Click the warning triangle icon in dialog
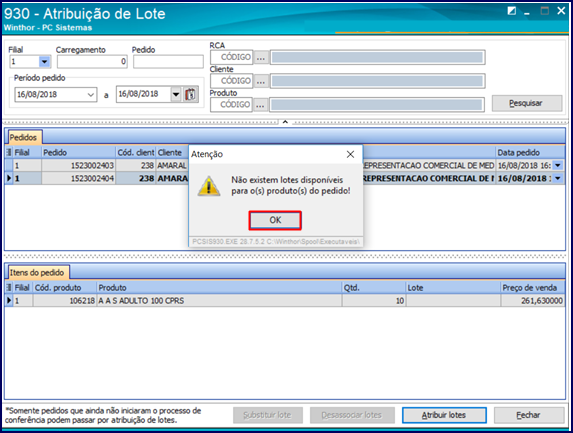 209,186
